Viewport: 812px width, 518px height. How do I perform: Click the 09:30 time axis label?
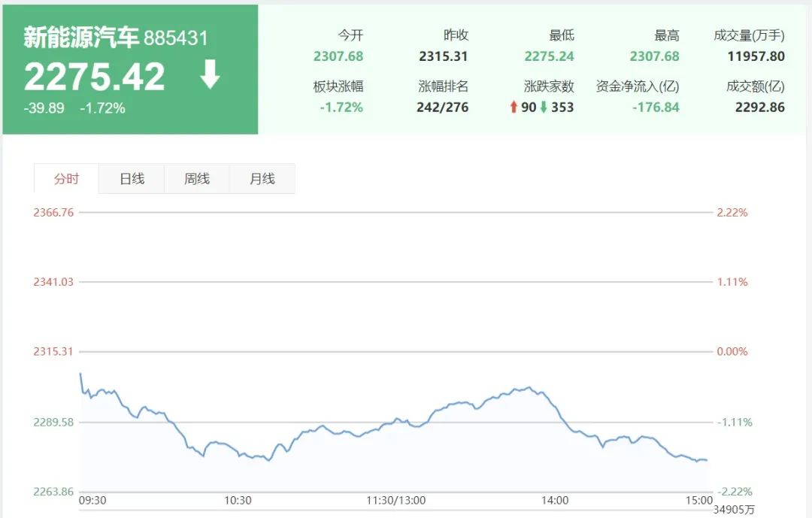92,501
